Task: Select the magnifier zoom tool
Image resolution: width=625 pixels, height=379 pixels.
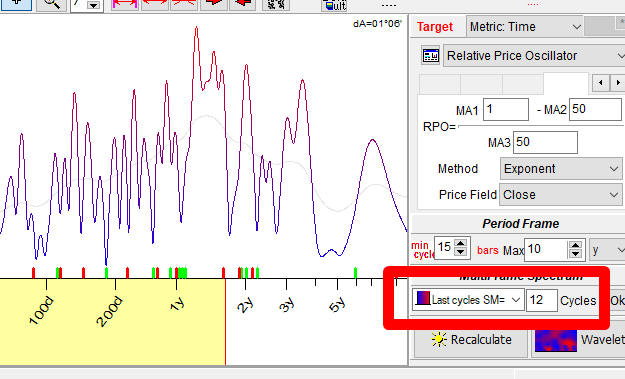Action: (51, 4)
